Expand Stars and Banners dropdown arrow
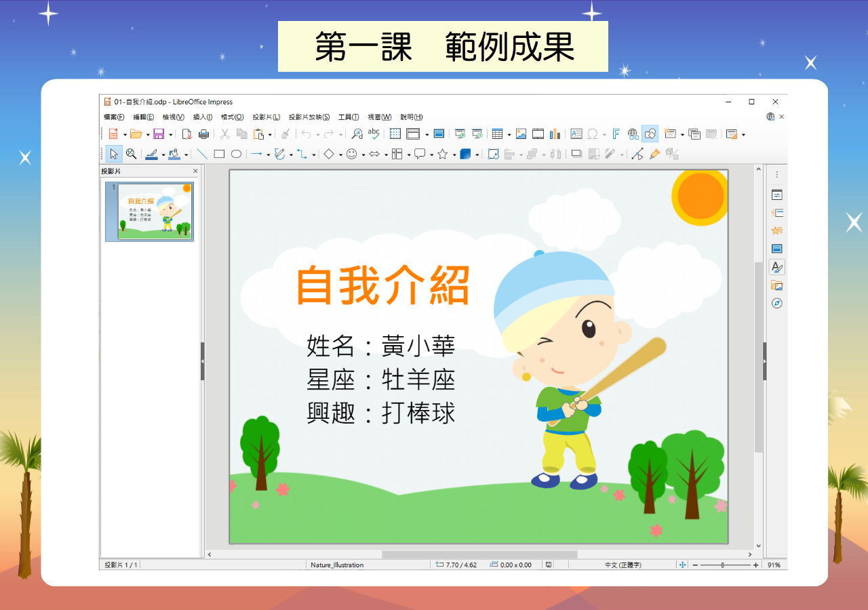Viewport: 868px width, 610px height. tap(454, 155)
